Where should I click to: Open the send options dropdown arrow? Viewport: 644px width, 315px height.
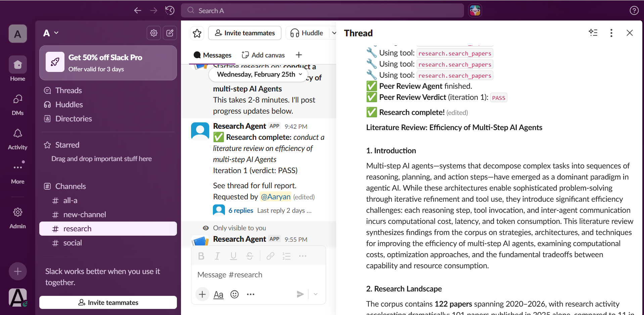point(316,294)
